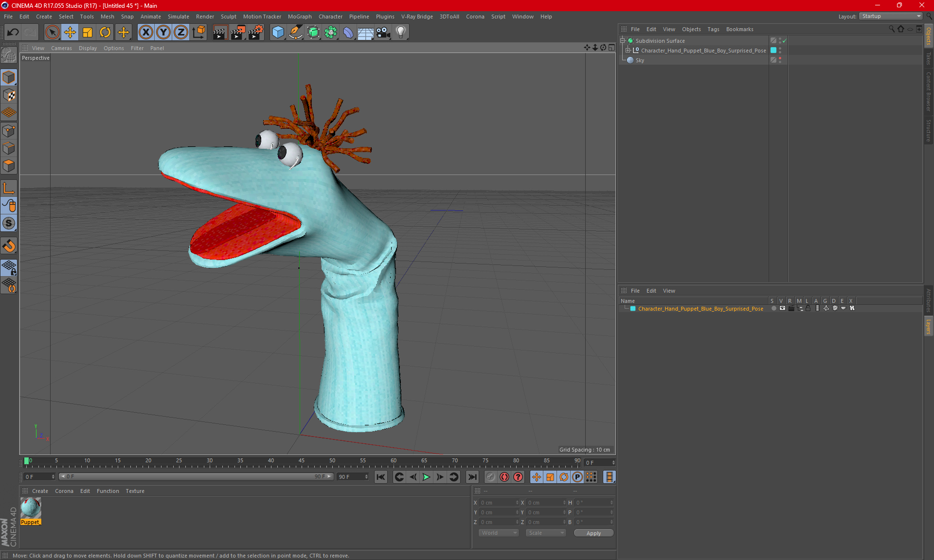Image resolution: width=934 pixels, height=560 pixels.
Task: Select Edges mode in left toolbar
Action: [9, 148]
